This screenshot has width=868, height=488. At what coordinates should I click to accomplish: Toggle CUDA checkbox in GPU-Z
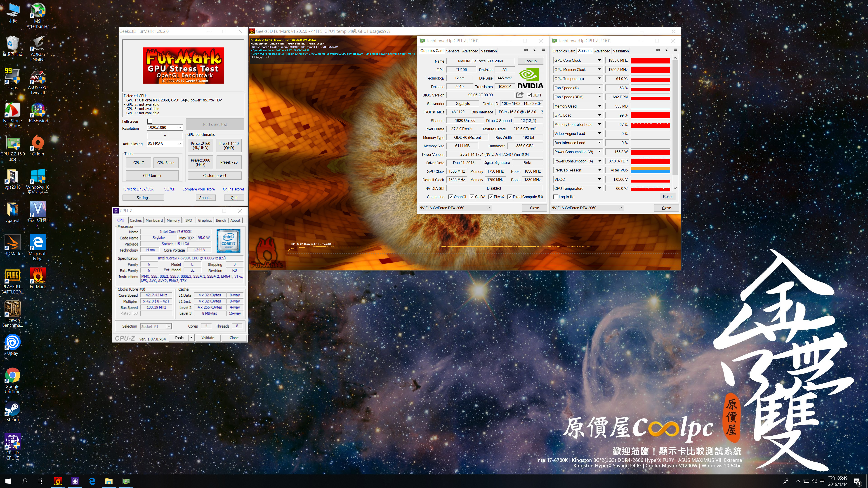(x=472, y=197)
